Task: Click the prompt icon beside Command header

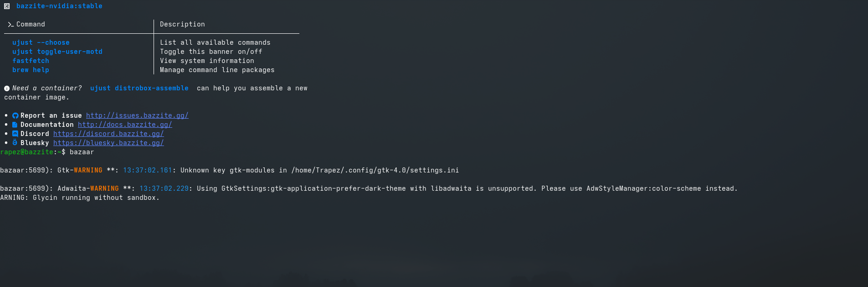Action: 10,25
